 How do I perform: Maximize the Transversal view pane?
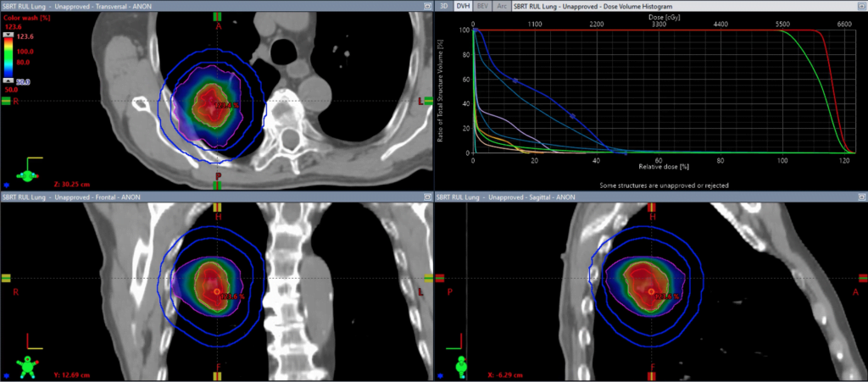pyautogui.click(x=427, y=6)
